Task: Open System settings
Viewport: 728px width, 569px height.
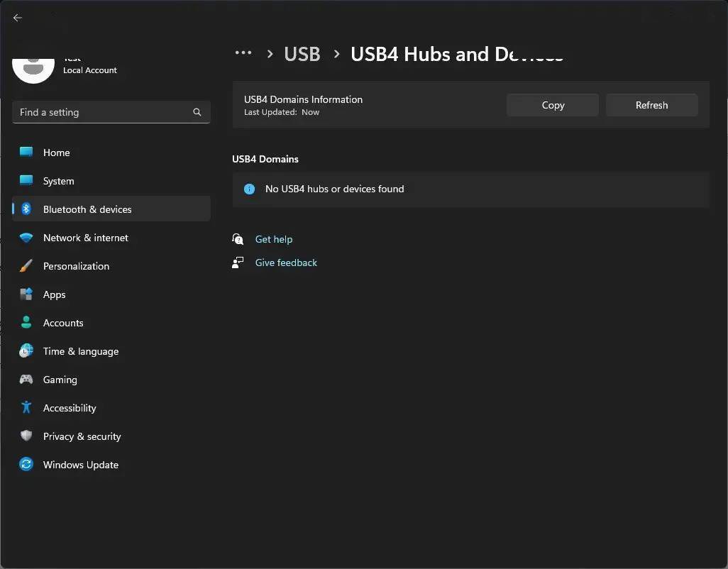Action: 111,180
